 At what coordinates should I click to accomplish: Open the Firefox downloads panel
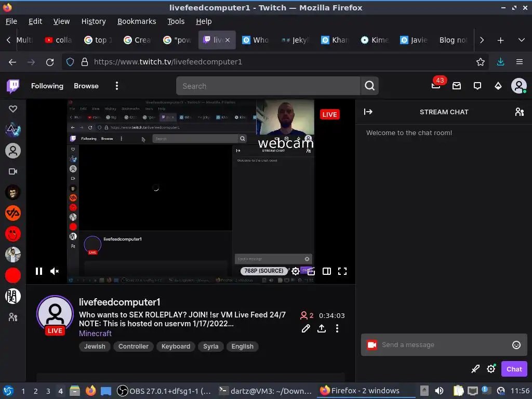tap(500, 62)
